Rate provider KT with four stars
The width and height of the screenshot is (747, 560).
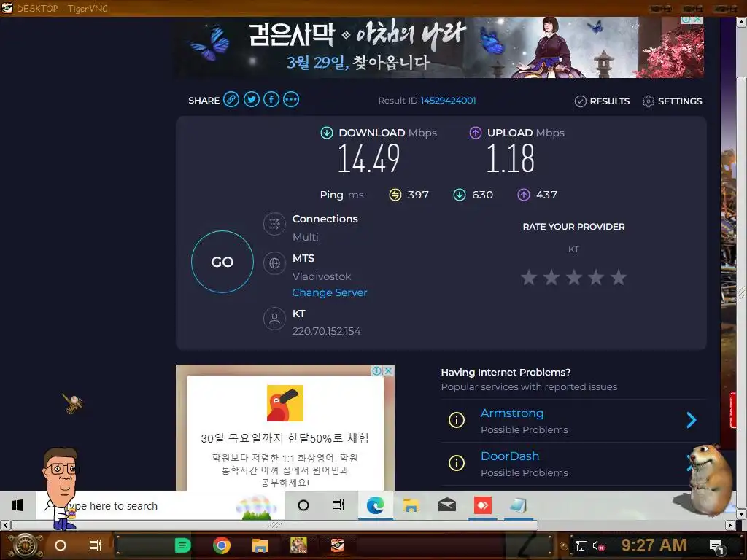(596, 277)
